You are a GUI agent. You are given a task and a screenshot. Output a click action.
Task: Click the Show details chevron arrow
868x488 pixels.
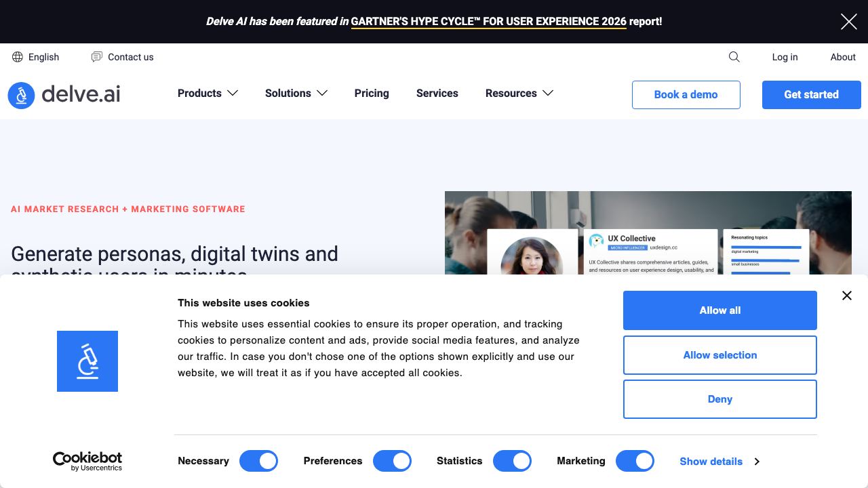757,462
